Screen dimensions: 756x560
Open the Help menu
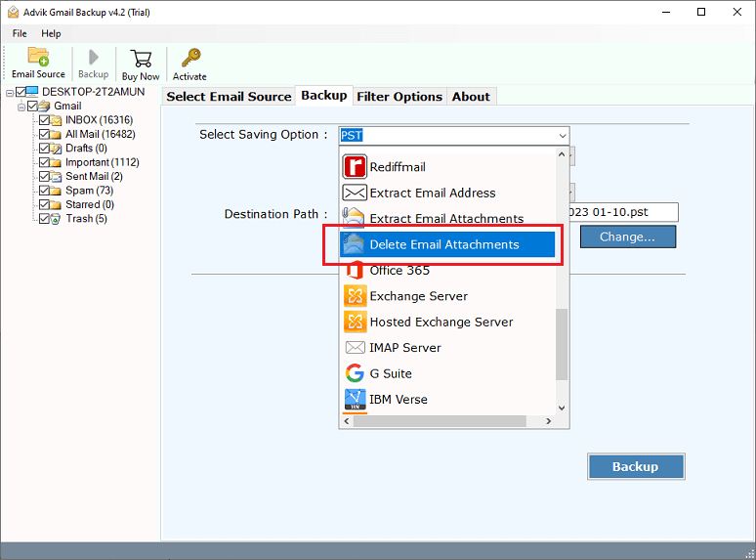pyautogui.click(x=51, y=33)
